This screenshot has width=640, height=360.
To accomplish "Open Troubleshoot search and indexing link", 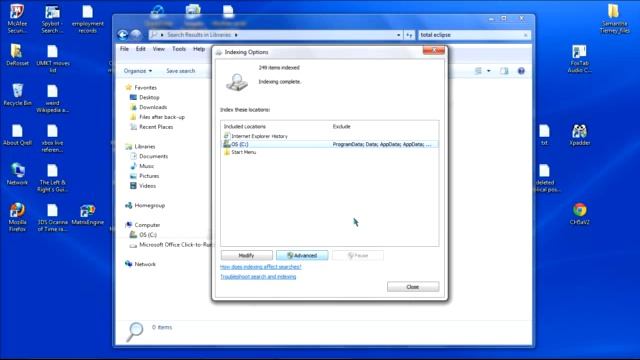I will pos(258,277).
